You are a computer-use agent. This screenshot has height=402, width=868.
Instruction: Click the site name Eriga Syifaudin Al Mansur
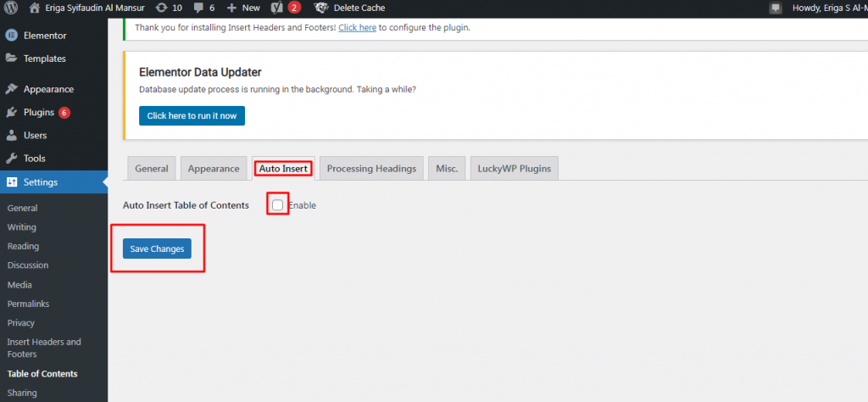click(x=95, y=8)
